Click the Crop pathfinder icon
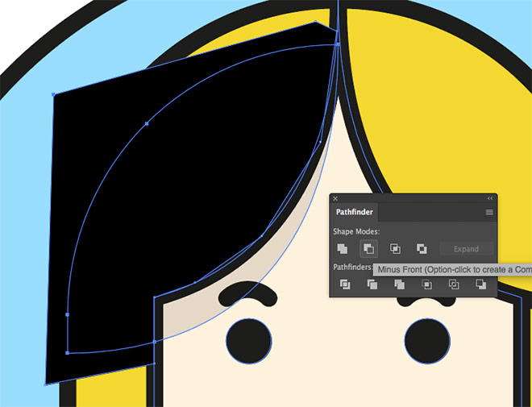532x407 pixels. click(x=426, y=284)
